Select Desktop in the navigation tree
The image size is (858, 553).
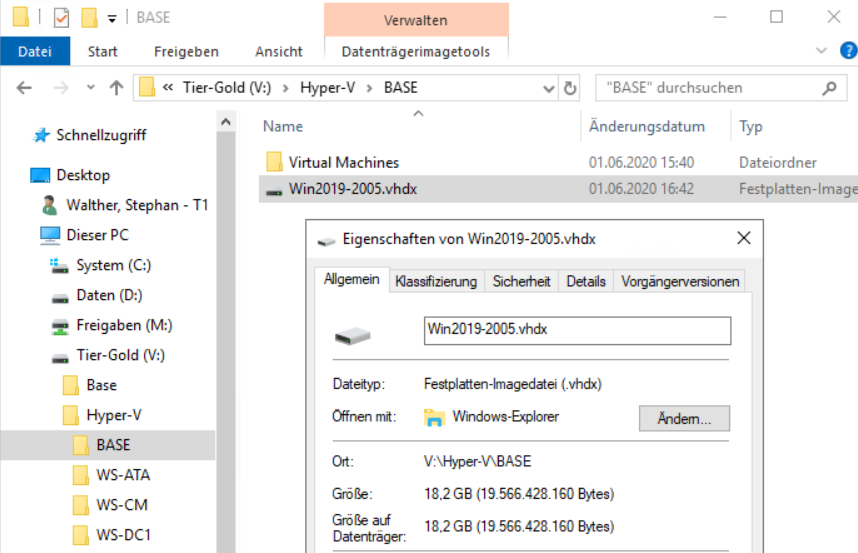83,175
